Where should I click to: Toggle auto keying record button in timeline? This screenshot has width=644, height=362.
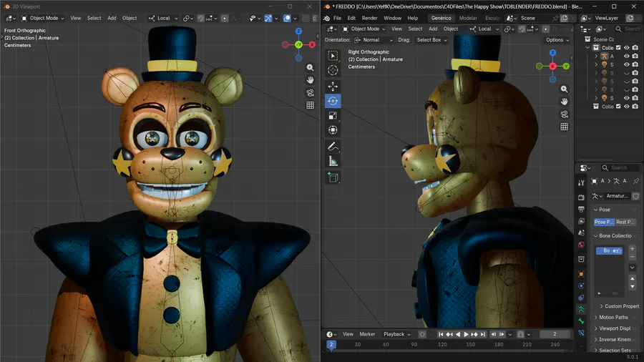(x=421, y=334)
